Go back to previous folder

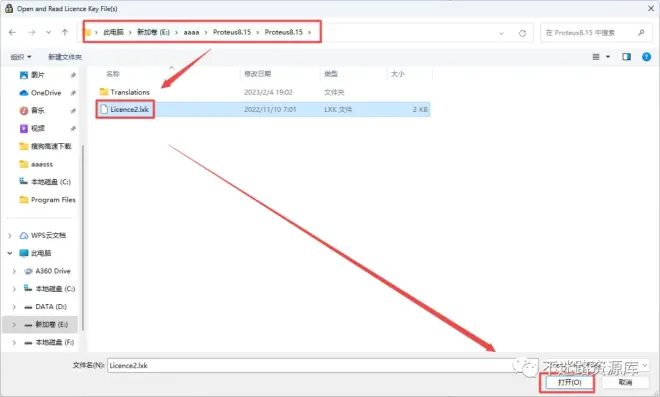click(x=12, y=32)
